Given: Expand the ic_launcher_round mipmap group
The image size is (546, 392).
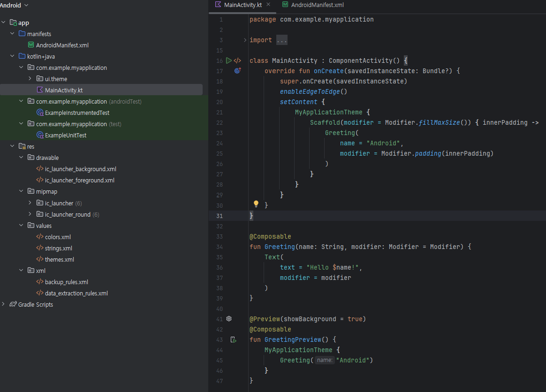Looking at the screenshot, I should [x=30, y=214].
